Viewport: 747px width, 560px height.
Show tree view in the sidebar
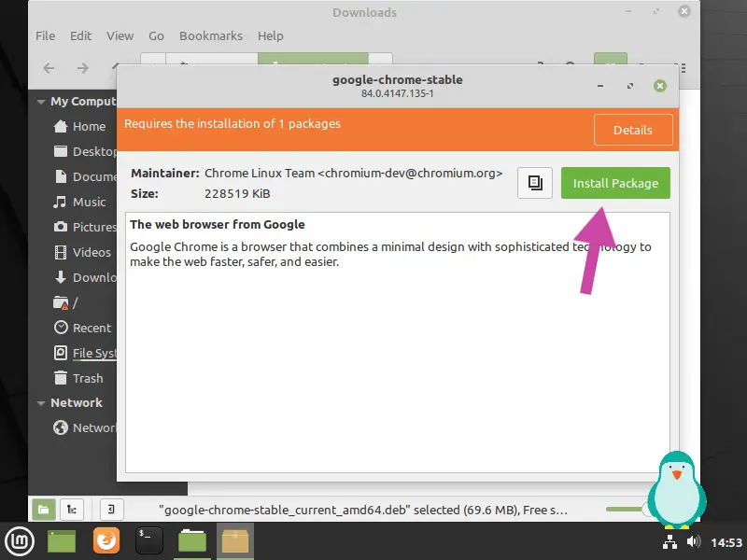pyautogui.click(x=72, y=510)
